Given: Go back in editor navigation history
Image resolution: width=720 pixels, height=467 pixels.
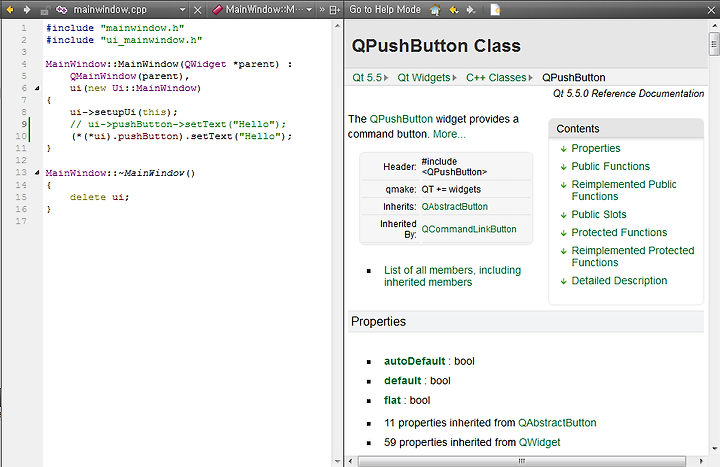Looking at the screenshot, I should pyautogui.click(x=10, y=10).
